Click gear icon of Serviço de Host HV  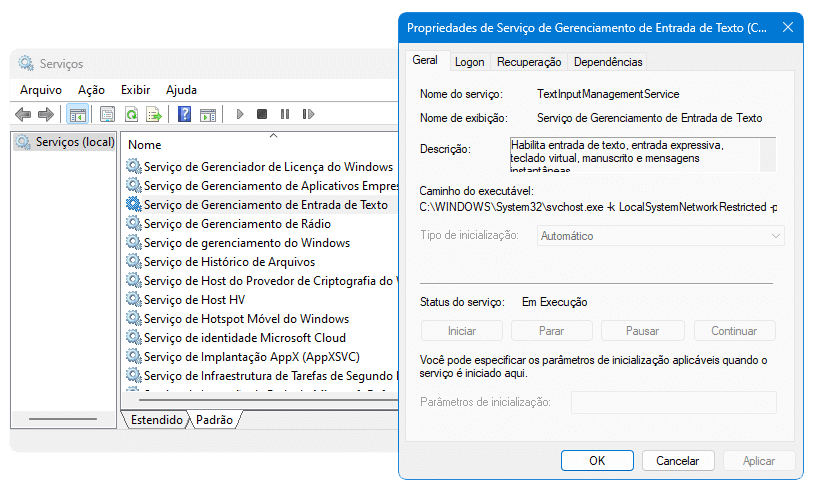[x=134, y=299]
